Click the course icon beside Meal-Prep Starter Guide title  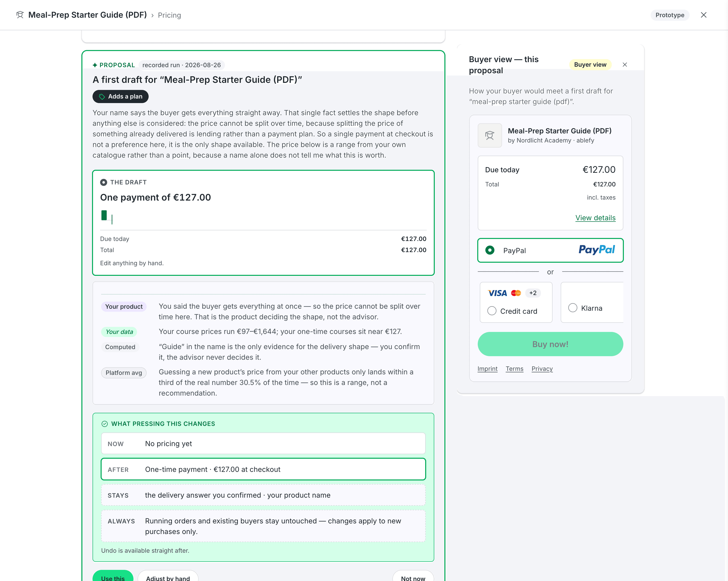20,15
